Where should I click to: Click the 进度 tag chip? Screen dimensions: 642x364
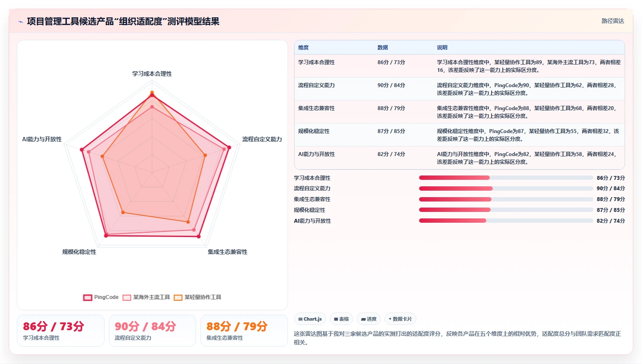click(369, 319)
